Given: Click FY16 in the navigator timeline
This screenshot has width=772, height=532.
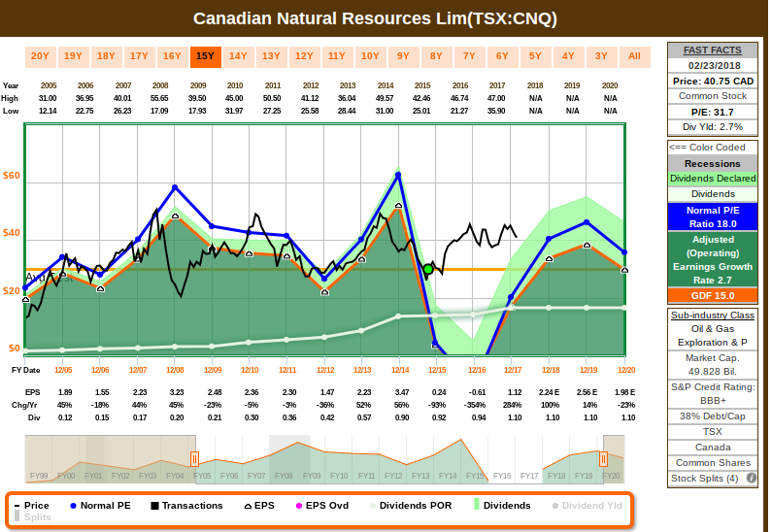Looking at the screenshot, I should coord(502,476).
